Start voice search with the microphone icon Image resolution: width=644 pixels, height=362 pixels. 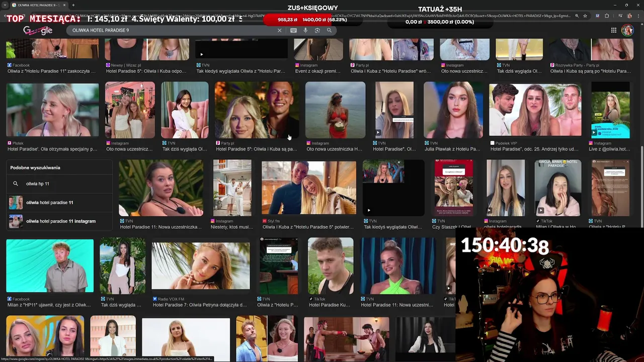pyautogui.click(x=305, y=30)
